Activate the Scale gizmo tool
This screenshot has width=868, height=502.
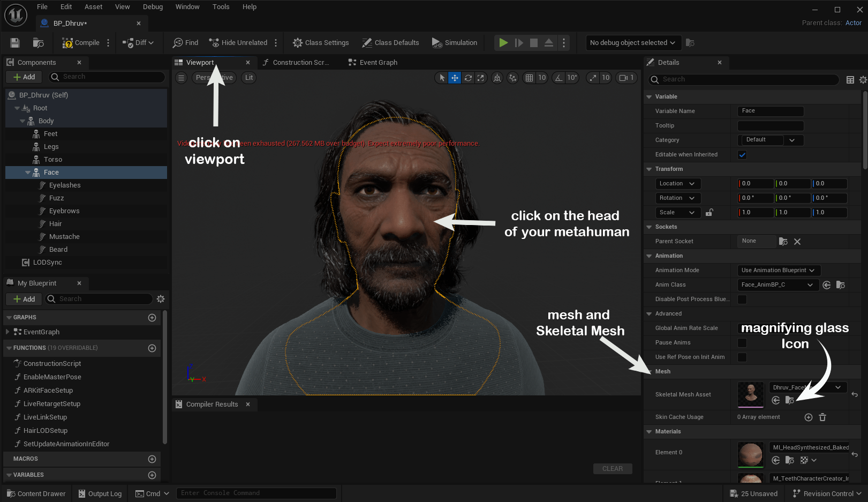[481, 78]
